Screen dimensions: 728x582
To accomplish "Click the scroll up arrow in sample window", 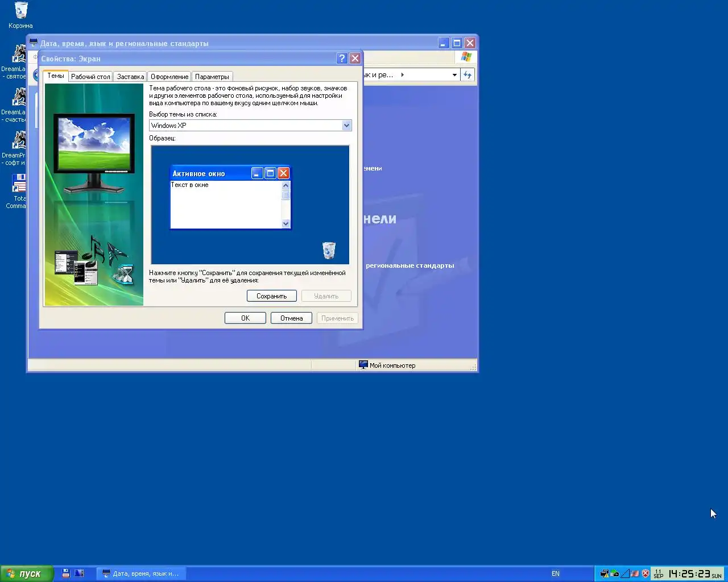I will (286, 185).
